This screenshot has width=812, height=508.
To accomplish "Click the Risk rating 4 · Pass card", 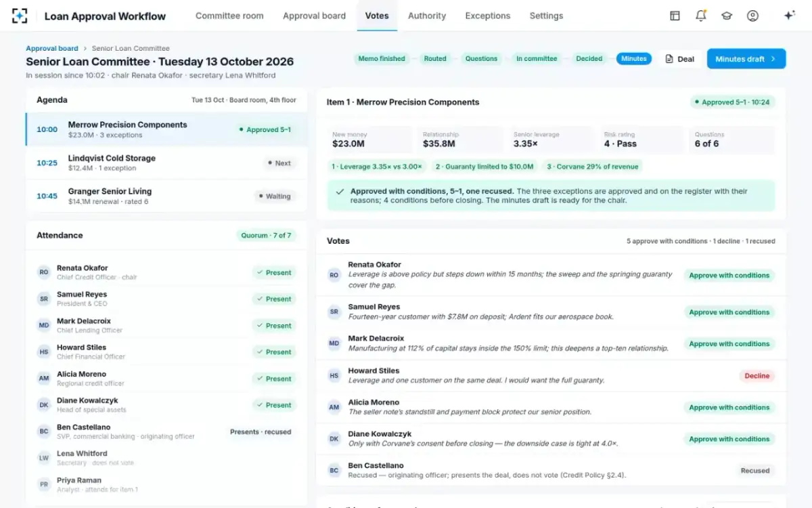I will pyautogui.click(x=641, y=140).
